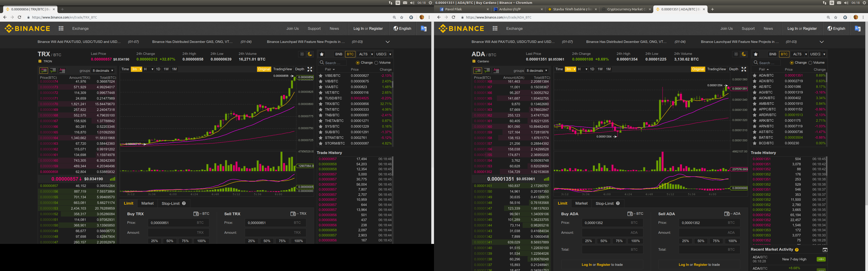The height and width of the screenshot is (271, 868).
Task: Show only buy orders in TRX order book
Action: pos(53,70)
